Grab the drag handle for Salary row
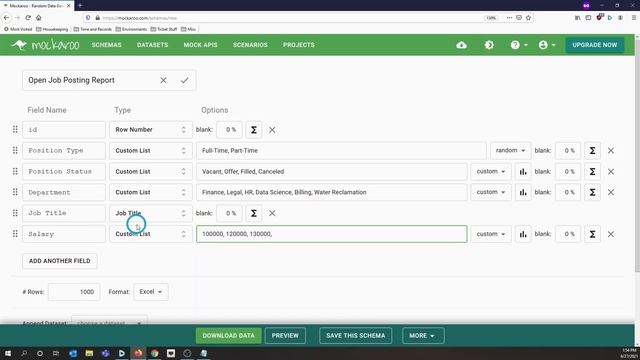The width and height of the screenshot is (640, 360). pyautogui.click(x=15, y=234)
